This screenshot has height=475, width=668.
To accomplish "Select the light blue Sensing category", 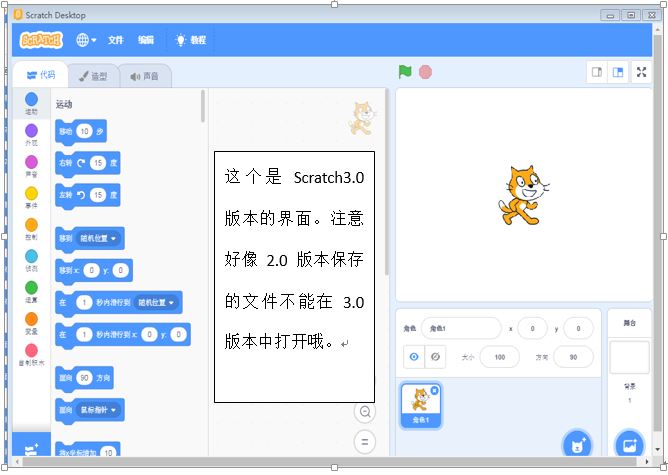I will (31, 260).
